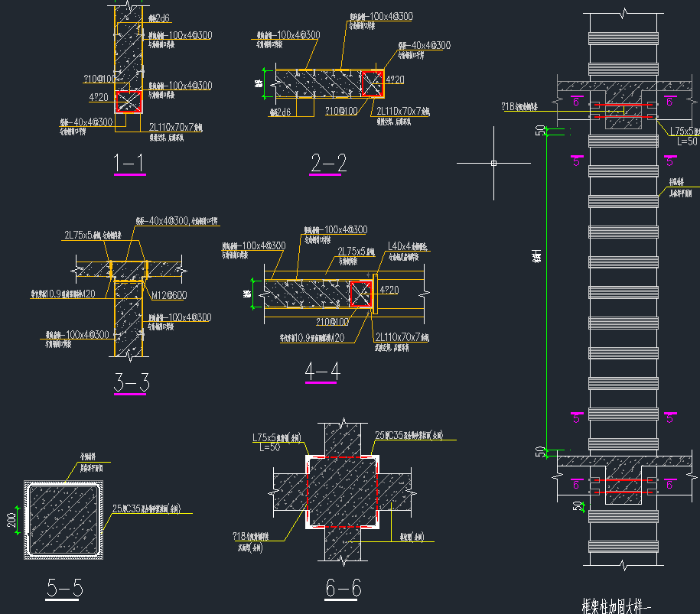Click the L75x5 label above section 6-6
The width and height of the screenshot is (700, 614).
270,438
